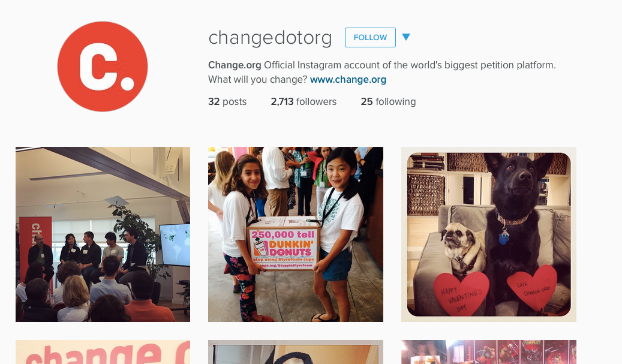The image size is (622, 364).
Task: Open the partially visible change logo post
Action: coord(103,352)
